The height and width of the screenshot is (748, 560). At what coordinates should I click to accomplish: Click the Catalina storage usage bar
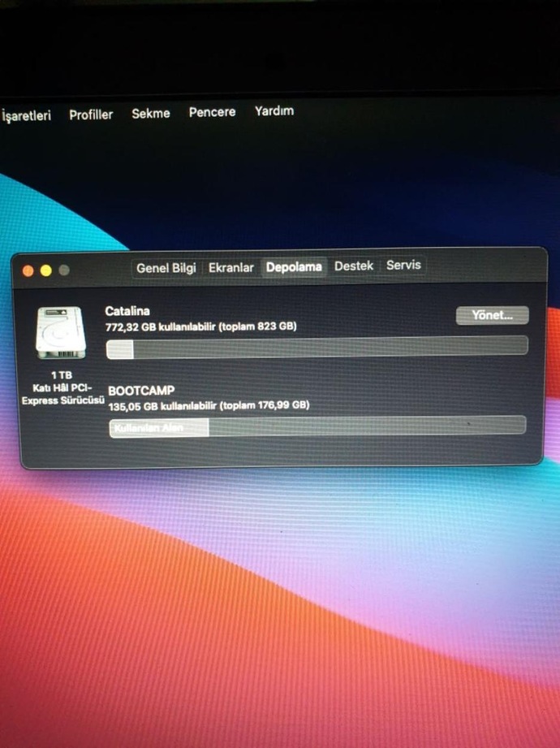(x=317, y=347)
